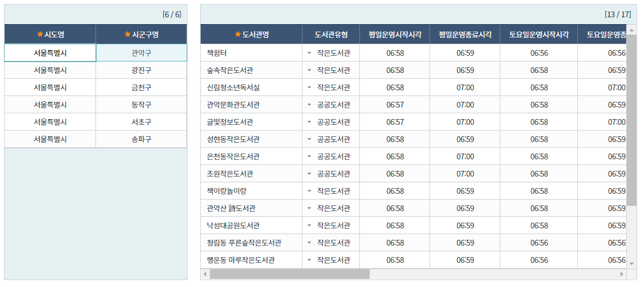The width and height of the screenshot is (644, 287).
Task: Click Saturday start time for 책쉼터
Action: pos(539,53)
